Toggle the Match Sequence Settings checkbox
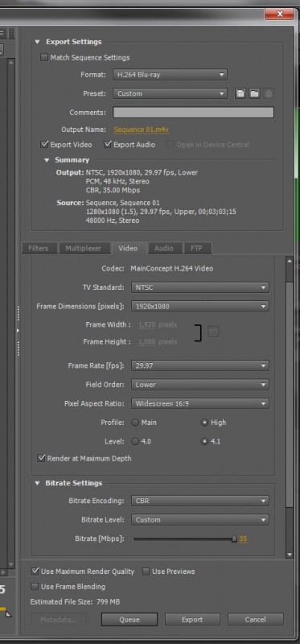The height and width of the screenshot is (644, 300). (x=44, y=57)
